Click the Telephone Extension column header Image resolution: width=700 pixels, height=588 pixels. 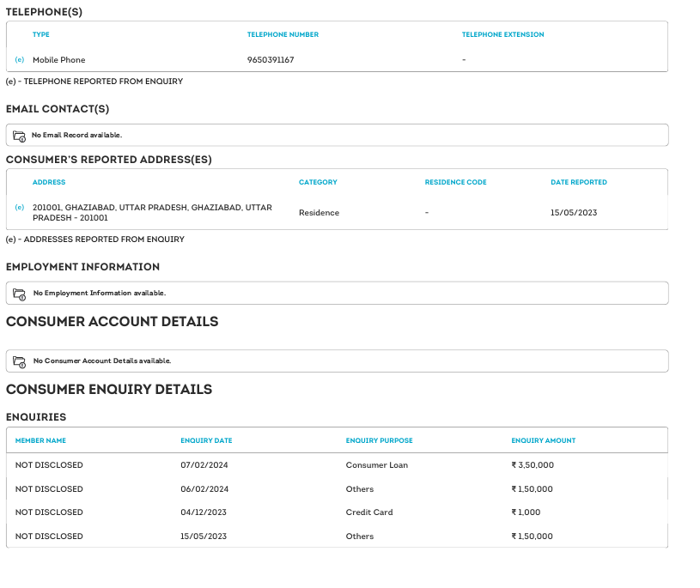point(502,35)
